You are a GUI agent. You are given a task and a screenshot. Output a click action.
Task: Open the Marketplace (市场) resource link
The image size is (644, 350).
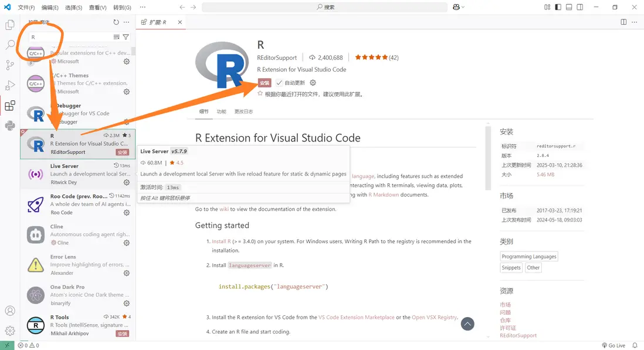pos(505,305)
